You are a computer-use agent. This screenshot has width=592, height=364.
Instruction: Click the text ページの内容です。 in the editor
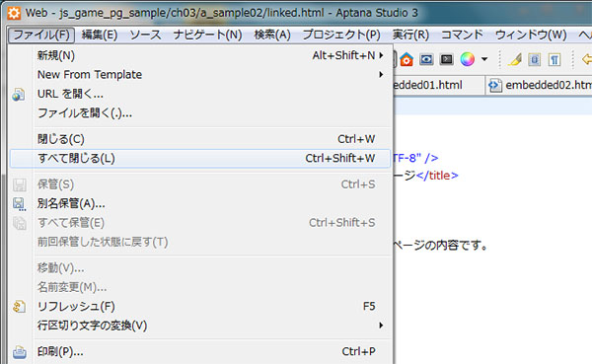tap(441, 246)
